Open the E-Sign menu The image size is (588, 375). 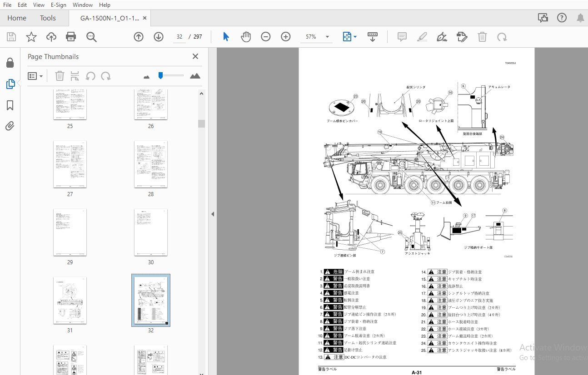[x=58, y=5]
